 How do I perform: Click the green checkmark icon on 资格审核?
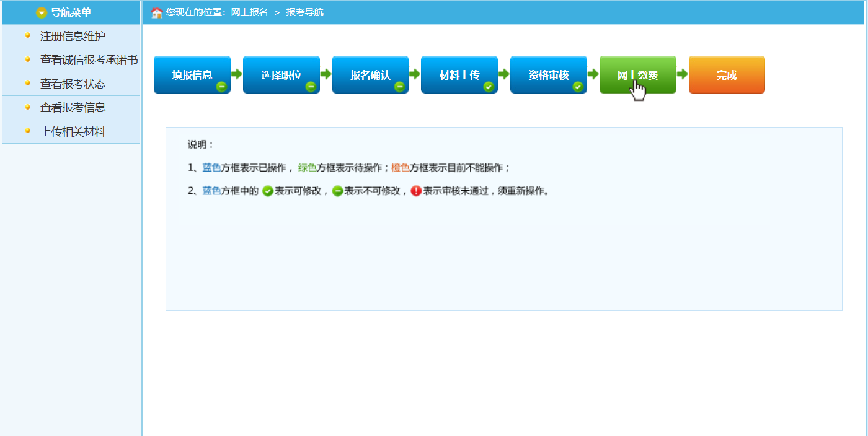[578, 87]
